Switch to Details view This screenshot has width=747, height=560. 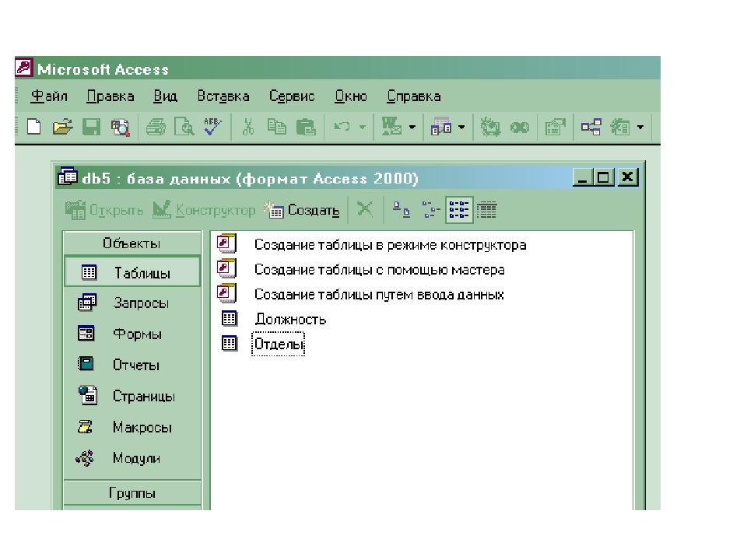(x=486, y=209)
